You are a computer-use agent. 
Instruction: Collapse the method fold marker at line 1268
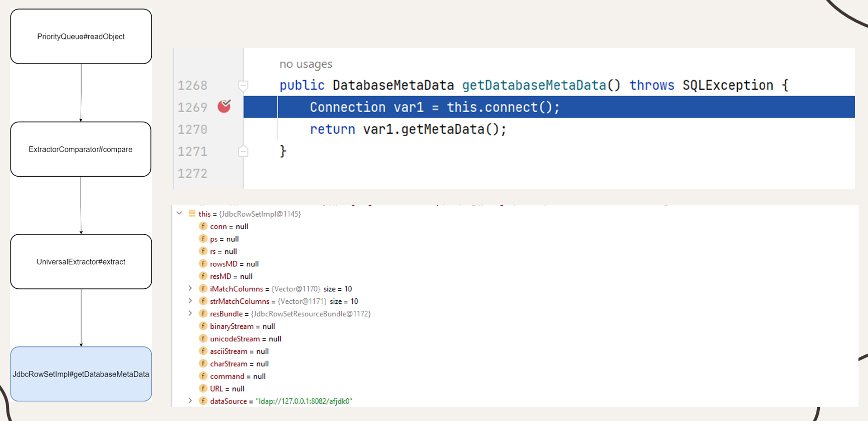pyautogui.click(x=243, y=86)
